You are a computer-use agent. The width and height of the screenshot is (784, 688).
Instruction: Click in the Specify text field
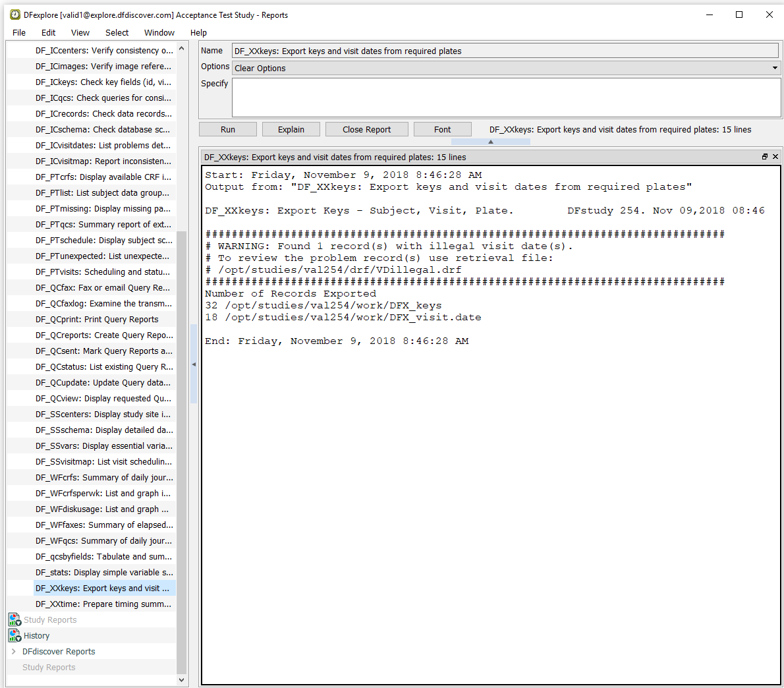pyautogui.click(x=506, y=98)
